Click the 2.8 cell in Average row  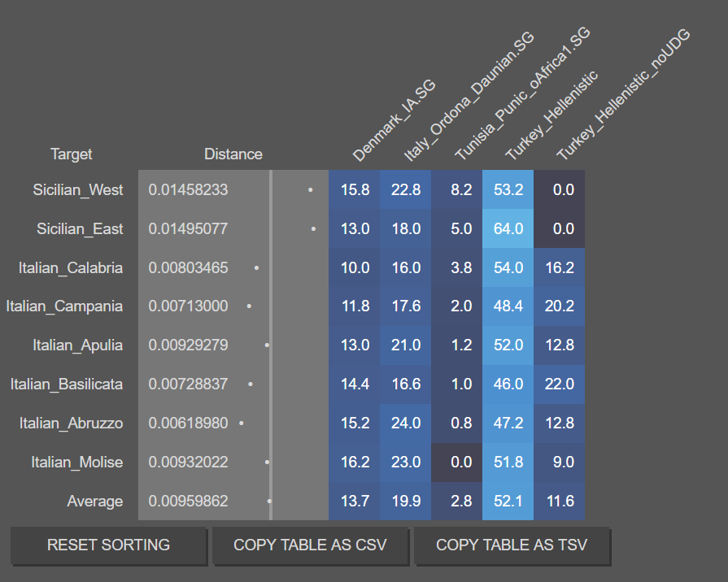[x=457, y=502]
